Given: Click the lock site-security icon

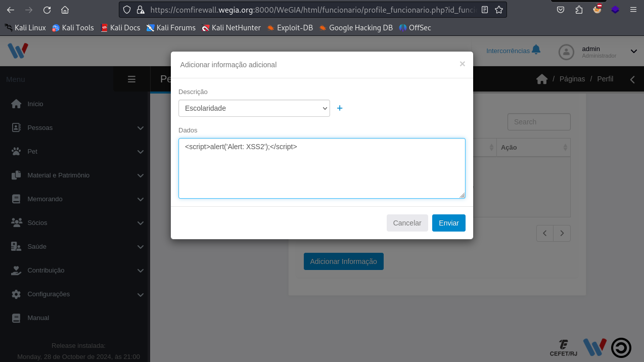Looking at the screenshot, I should pos(141,10).
